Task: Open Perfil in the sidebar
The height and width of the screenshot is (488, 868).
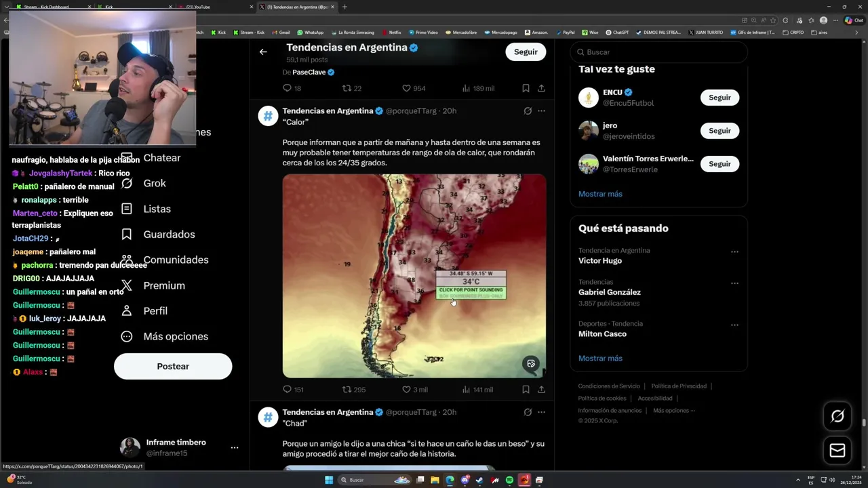Action: pyautogui.click(x=144, y=310)
